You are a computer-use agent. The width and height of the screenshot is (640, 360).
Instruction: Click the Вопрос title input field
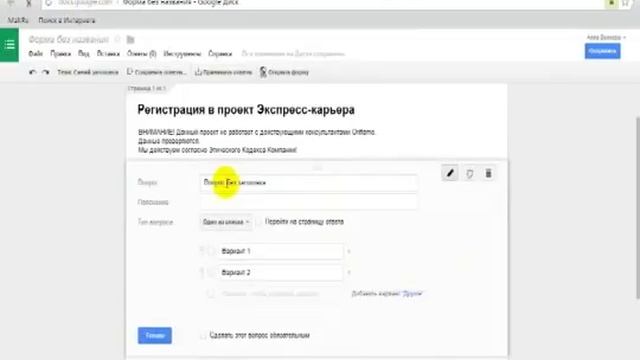[309, 183]
